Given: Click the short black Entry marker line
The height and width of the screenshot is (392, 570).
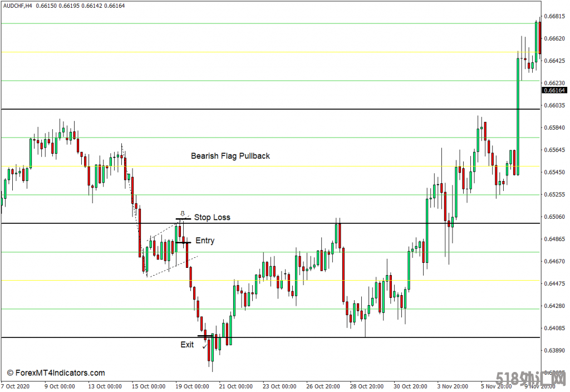Looking at the screenshot, I should click(183, 242).
